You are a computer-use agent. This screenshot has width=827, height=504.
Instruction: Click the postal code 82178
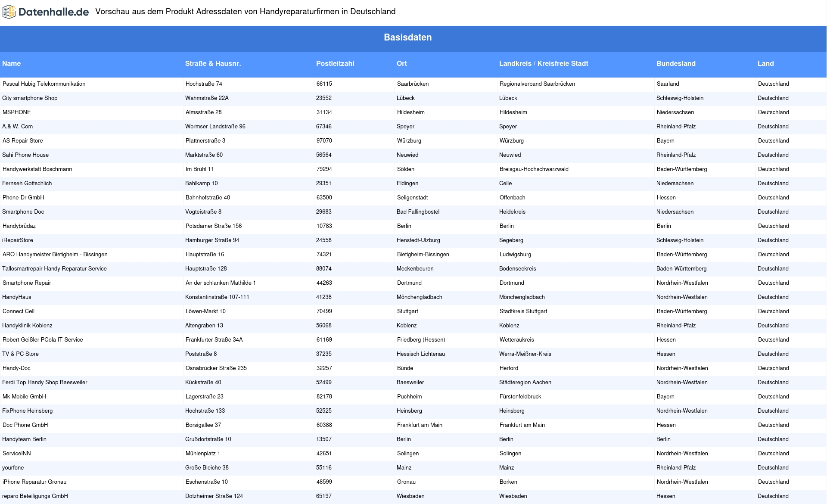point(324,397)
